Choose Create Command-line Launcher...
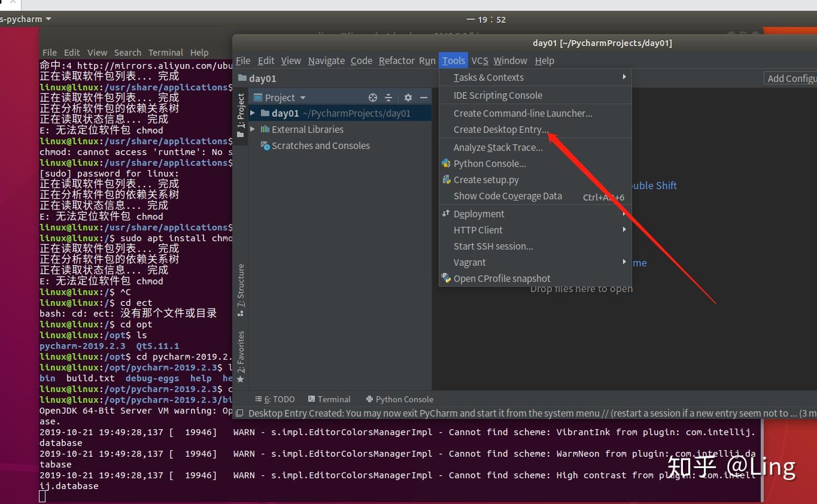 [535, 113]
